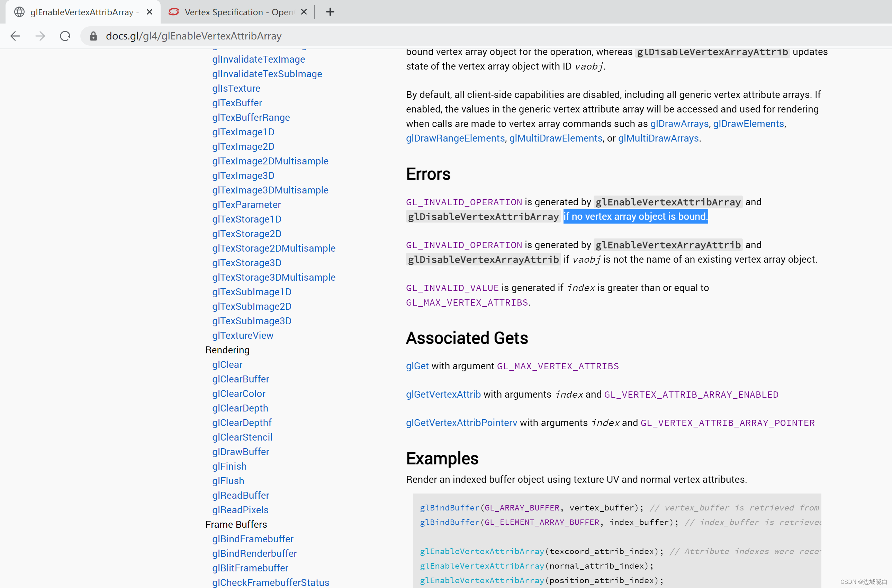
Task: Open the glMultiDrawElements link
Action: tap(555, 138)
